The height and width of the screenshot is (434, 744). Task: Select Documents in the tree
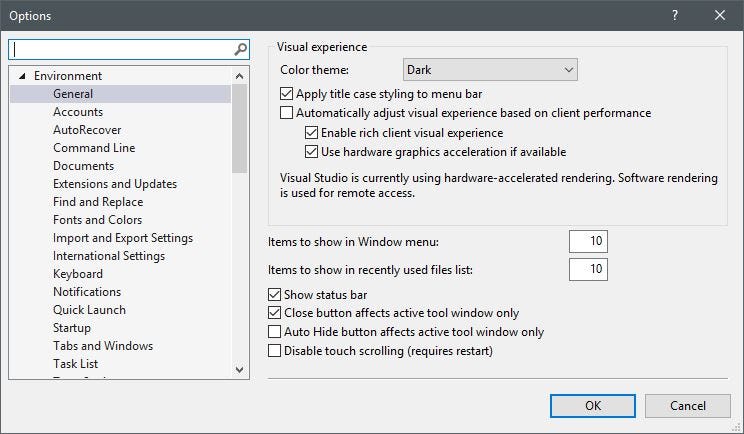[84, 166]
